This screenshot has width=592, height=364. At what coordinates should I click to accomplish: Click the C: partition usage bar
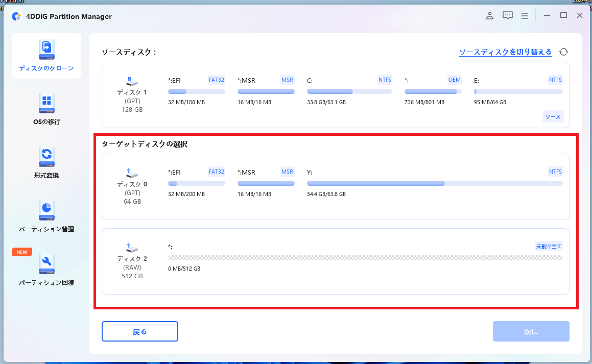(x=349, y=91)
